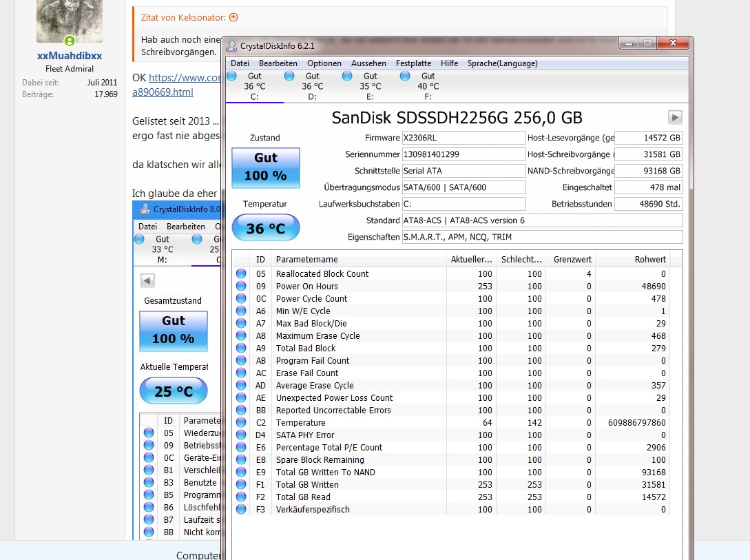
Task: Open Bearbeiten menu in background CrystalDiskInfo 8 window
Action: coord(185,226)
